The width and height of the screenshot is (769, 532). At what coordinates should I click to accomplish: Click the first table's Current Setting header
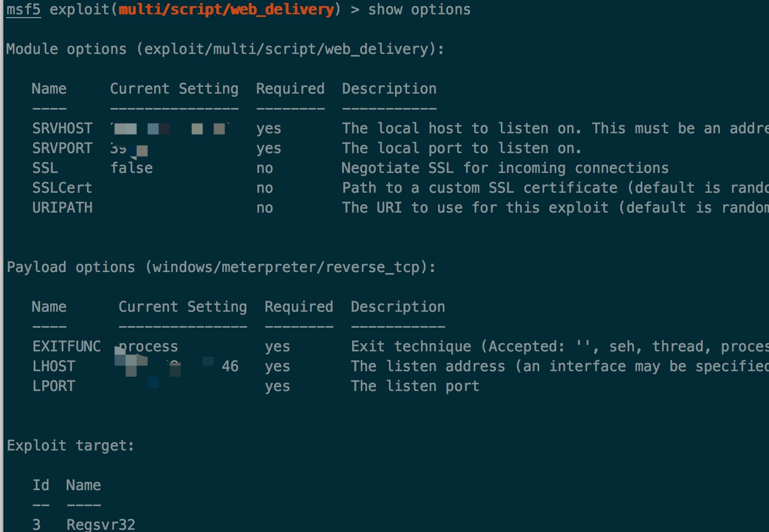174,89
